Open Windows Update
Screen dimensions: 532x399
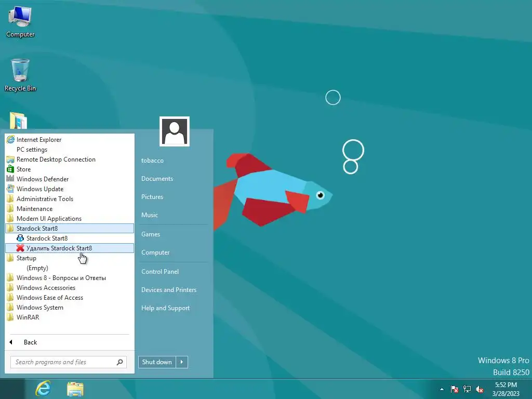coord(70,189)
